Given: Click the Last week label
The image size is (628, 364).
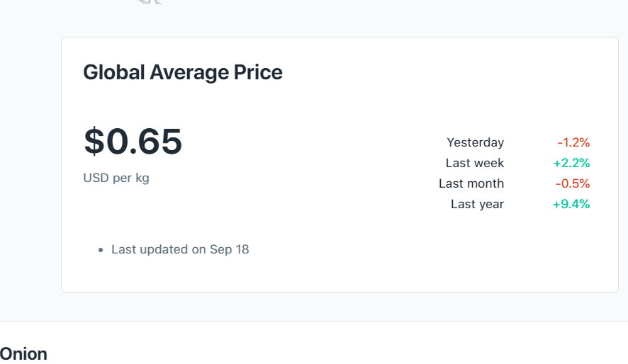Looking at the screenshot, I should (x=474, y=163).
